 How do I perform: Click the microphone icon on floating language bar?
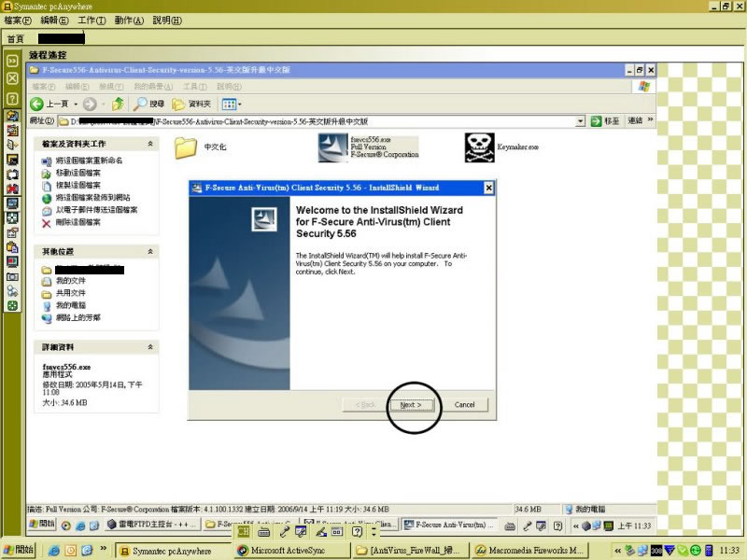click(x=285, y=532)
